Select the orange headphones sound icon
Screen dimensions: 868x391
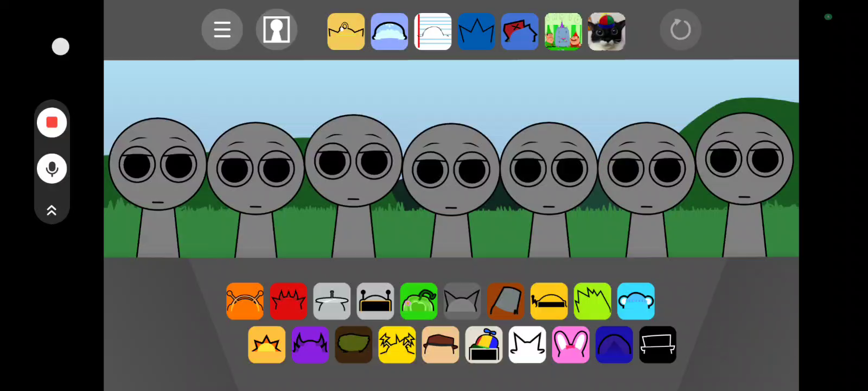(x=245, y=301)
